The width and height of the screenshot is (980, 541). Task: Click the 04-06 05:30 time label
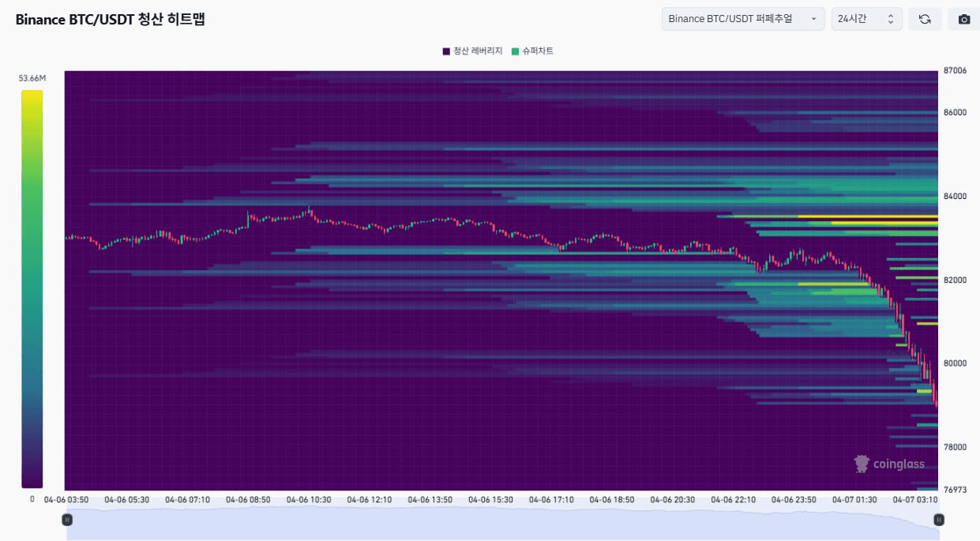pos(126,500)
